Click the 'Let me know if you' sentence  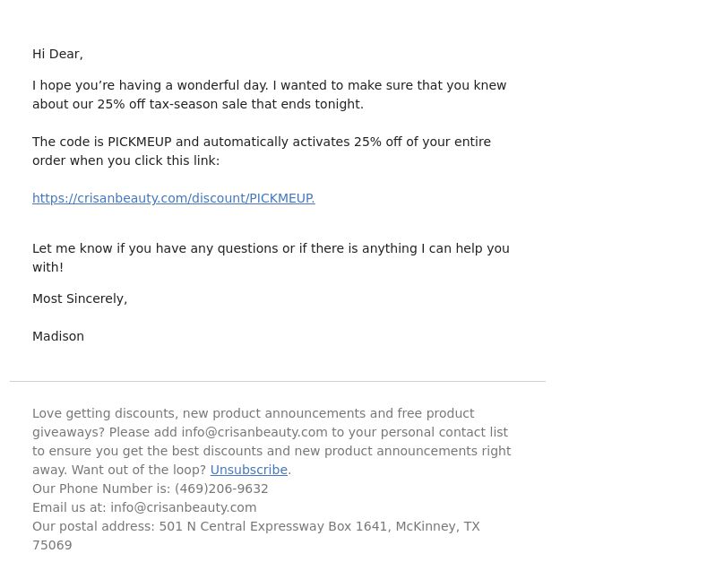(271, 248)
